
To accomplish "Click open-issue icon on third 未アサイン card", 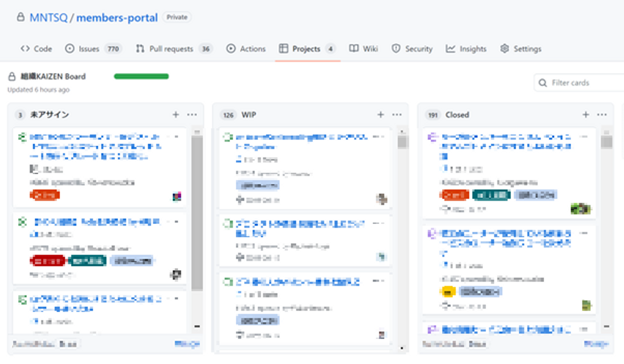I will tap(22, 299).
